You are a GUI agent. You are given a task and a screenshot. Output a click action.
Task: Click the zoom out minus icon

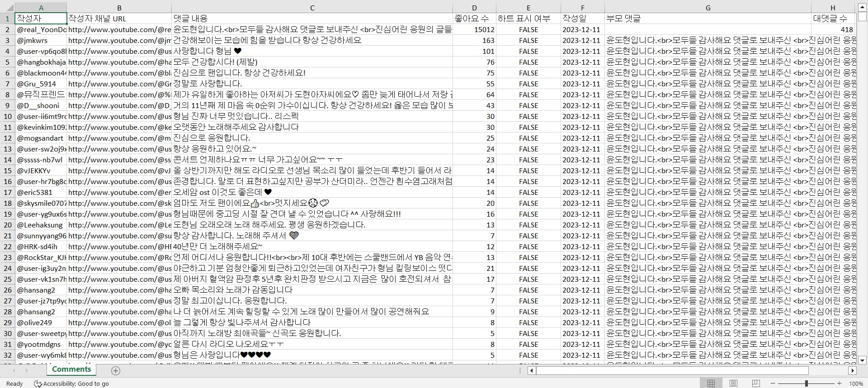773,383
